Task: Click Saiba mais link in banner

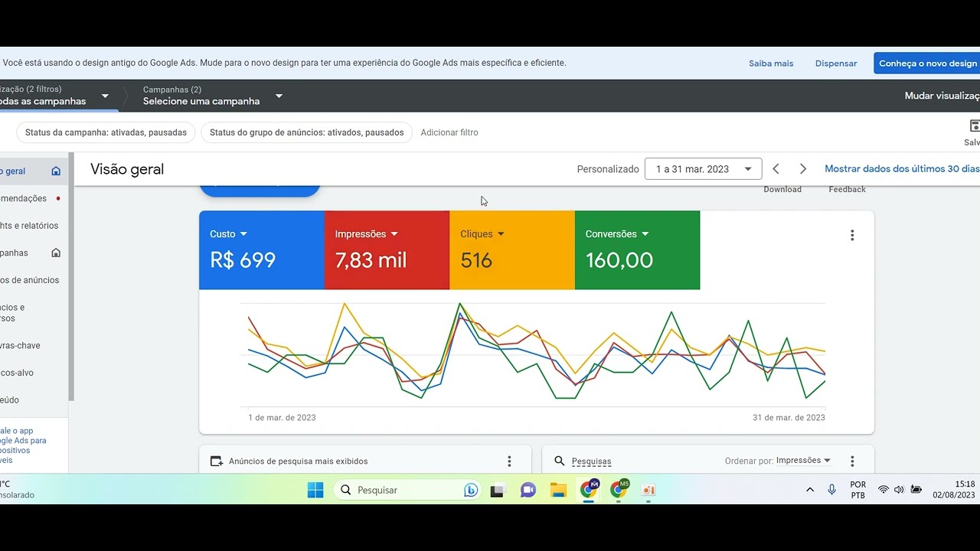Action: 771,64
